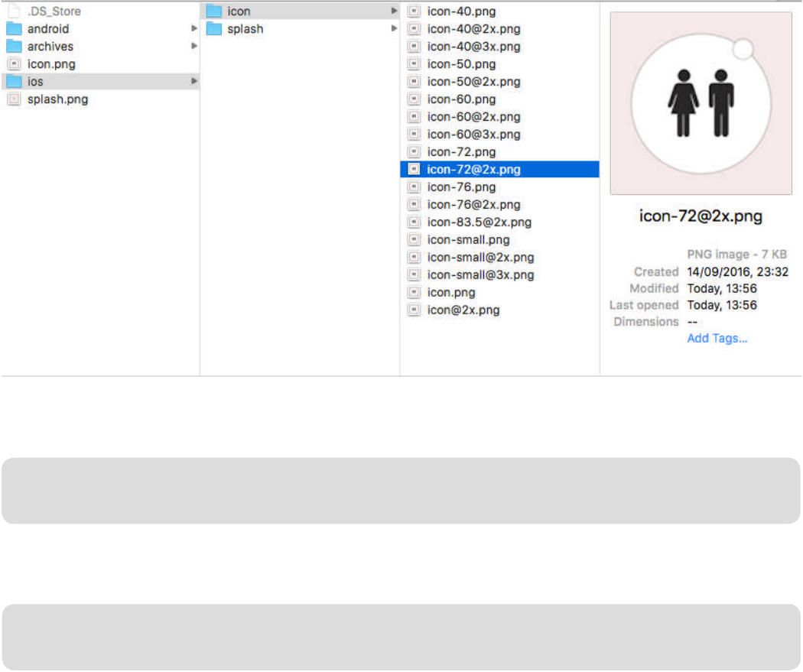
Task: Click the splash.png file icon in first column
Action: click(15, 99)
